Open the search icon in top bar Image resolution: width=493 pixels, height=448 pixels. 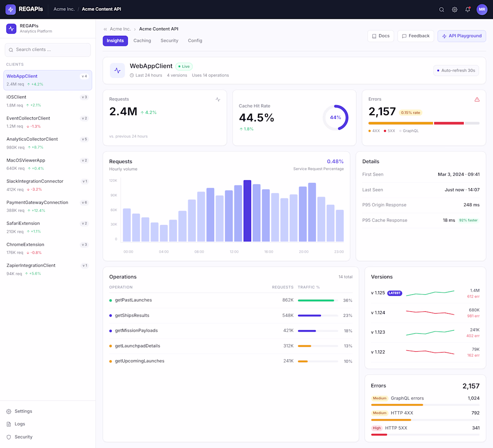pos(441,9)
